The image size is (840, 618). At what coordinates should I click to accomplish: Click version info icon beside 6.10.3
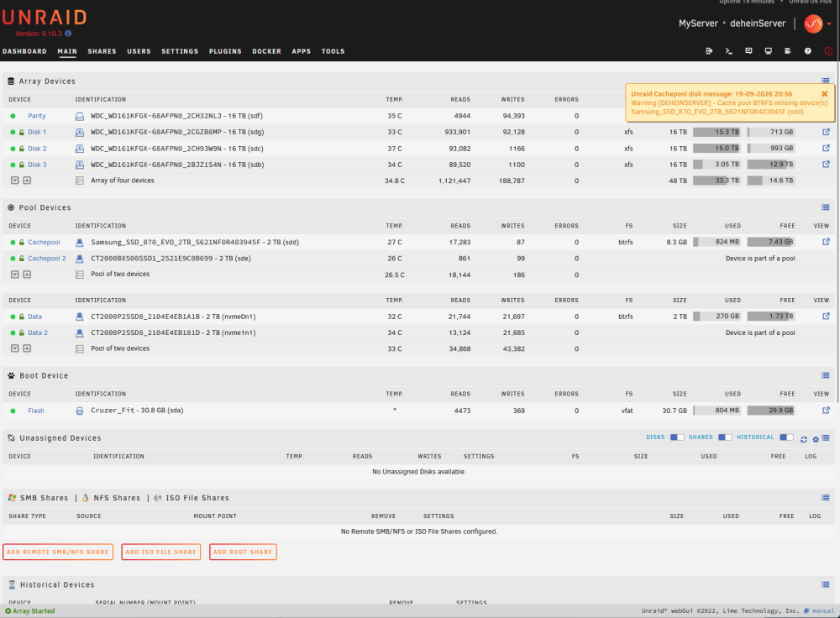tap(68, 34)
